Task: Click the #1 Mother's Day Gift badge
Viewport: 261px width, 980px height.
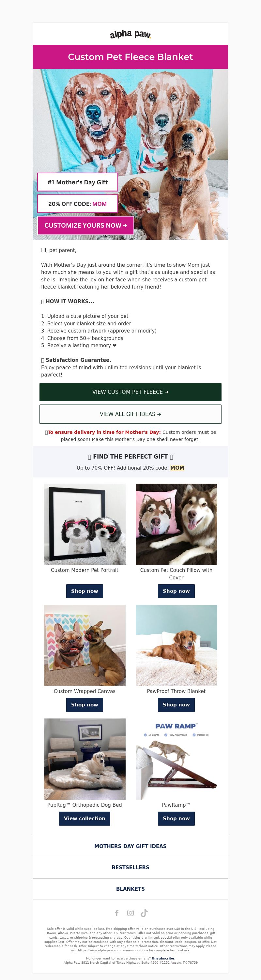Action: click(78, 182)
